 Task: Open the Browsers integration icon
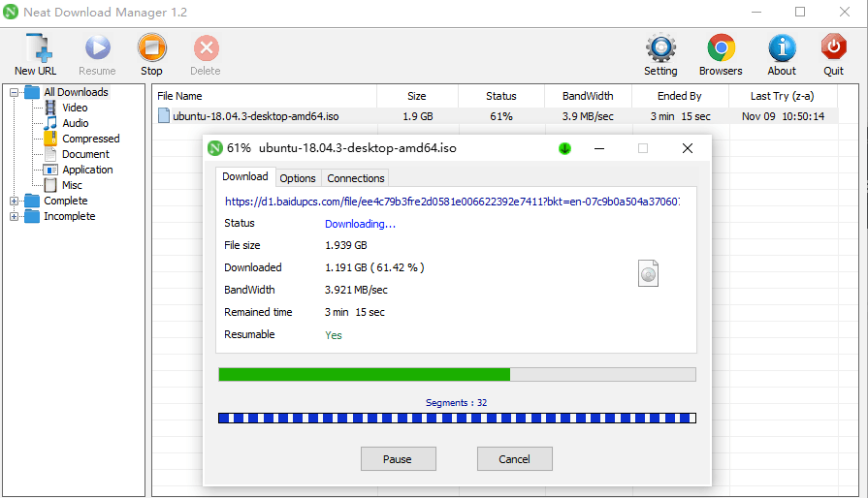point(721,48)
